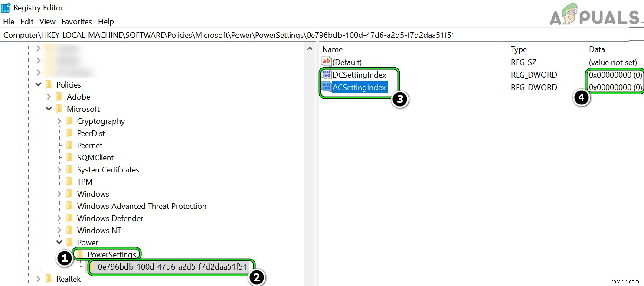Image resolution: width=644 pixels, height=286 pixels.
Task: Click the Cryptography folder icon
Action: (70, 121)
